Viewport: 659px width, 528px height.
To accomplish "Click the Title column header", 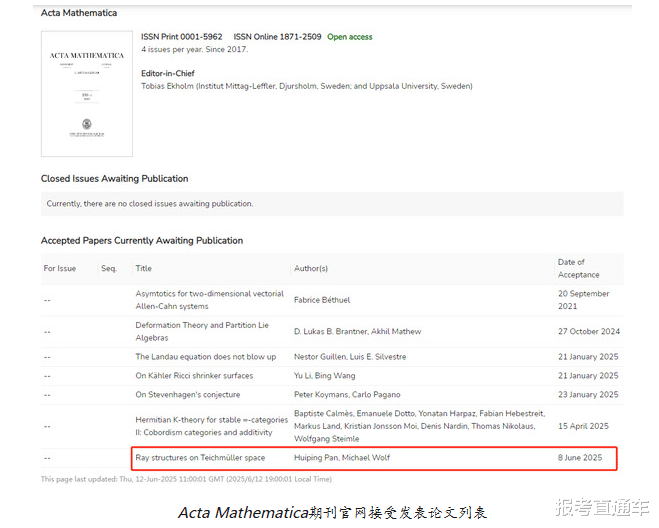I will tap(143, 269).
